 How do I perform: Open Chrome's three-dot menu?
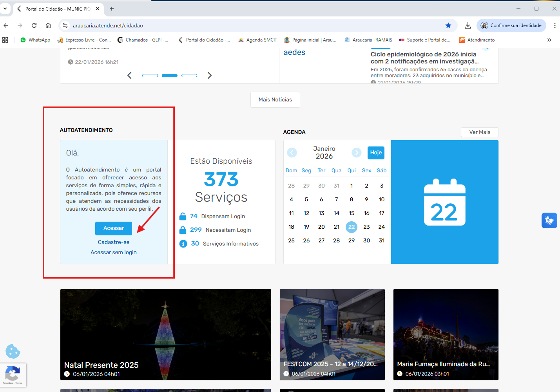[x=555, y=25]
